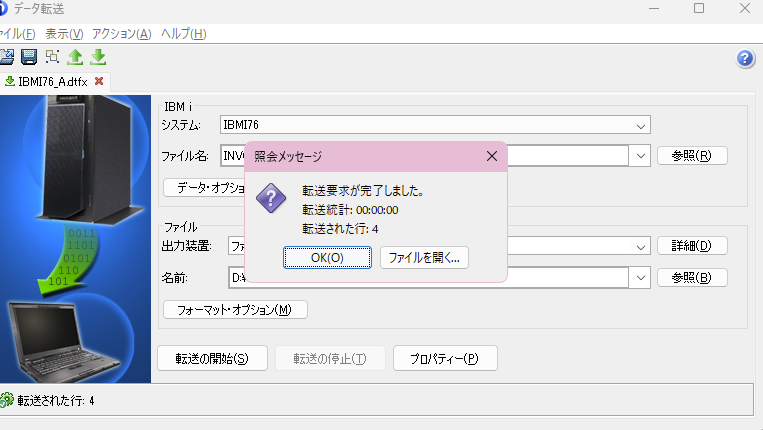
Task: Click the プロパティー(P) button
Action: 445,358
